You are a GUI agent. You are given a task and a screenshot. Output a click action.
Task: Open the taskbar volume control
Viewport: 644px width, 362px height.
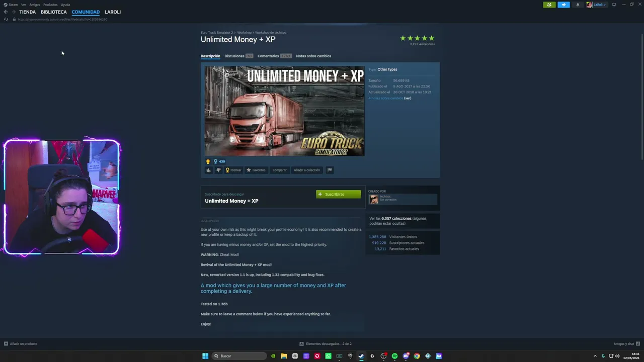(617, 356)
